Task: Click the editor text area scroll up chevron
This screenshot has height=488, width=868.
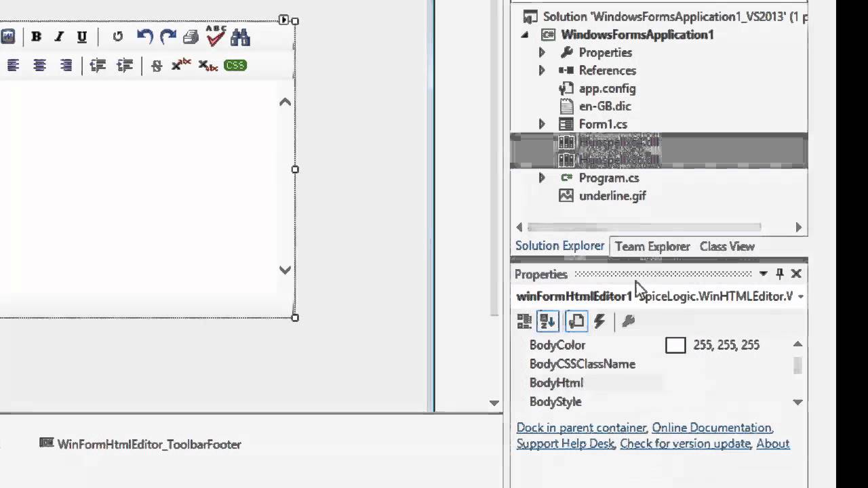Action: 285,102
